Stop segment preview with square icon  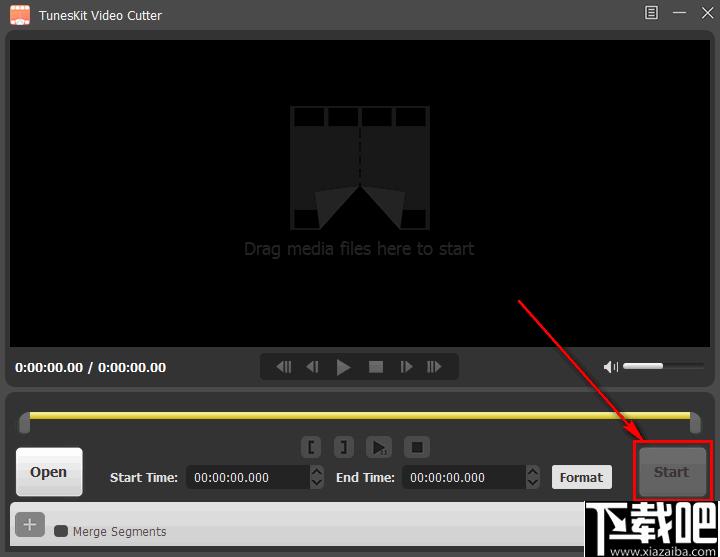click(x=416, y=447)
